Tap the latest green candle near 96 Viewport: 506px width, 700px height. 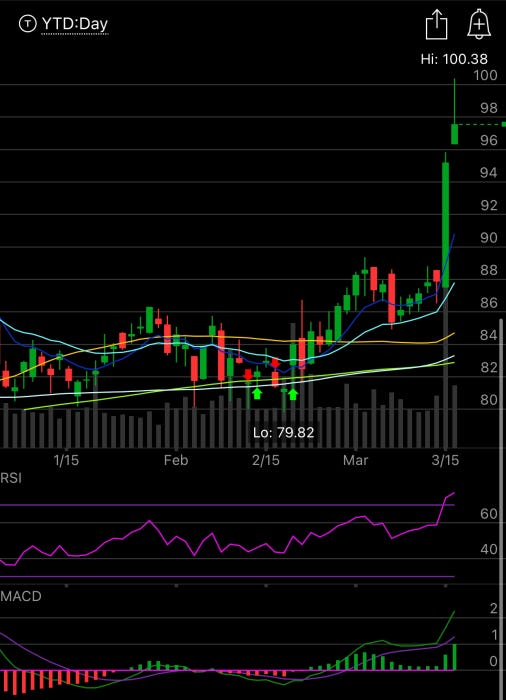pyautogui.click(x=454, y=134)
